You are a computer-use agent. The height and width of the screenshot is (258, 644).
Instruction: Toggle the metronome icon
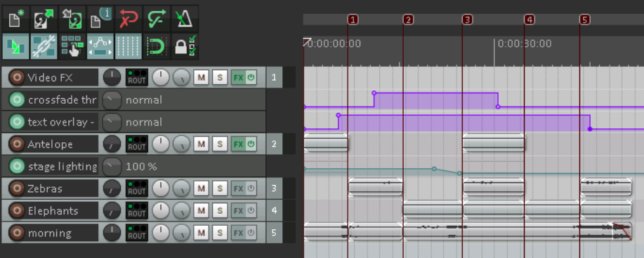pos(185,19)
